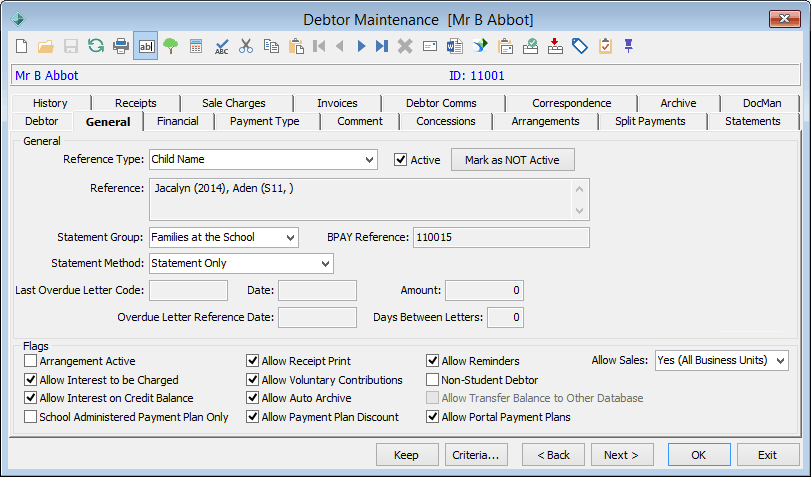Screen dimensions: 811x477
Task: Click the blue price tag icon
Action: pos(580,46)
